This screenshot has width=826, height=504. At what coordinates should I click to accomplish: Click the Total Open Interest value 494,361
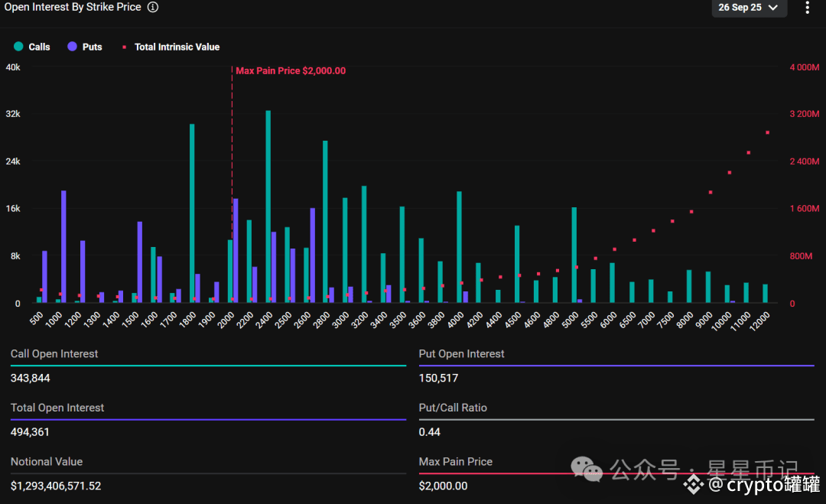31,432
